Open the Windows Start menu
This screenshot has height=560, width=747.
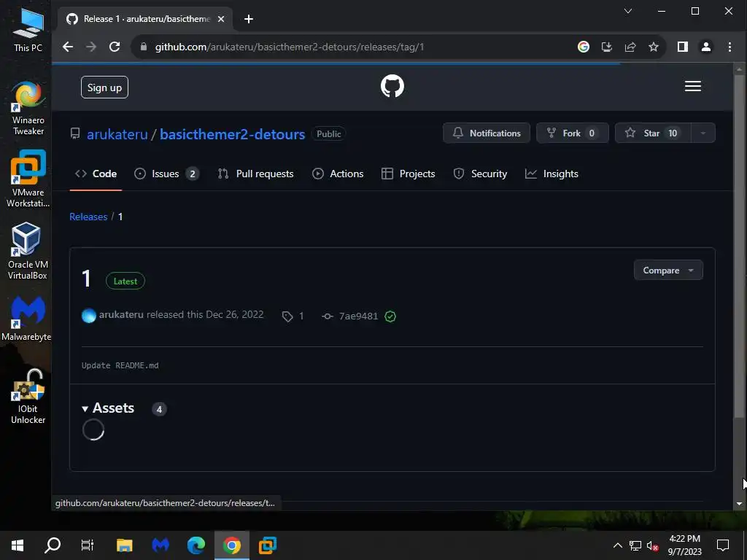(18, 545)
